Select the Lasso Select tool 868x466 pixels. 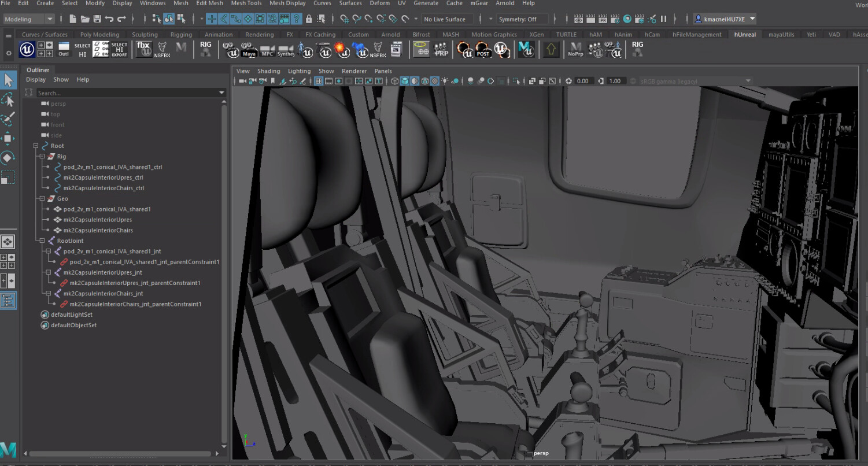tap(8, 99)
